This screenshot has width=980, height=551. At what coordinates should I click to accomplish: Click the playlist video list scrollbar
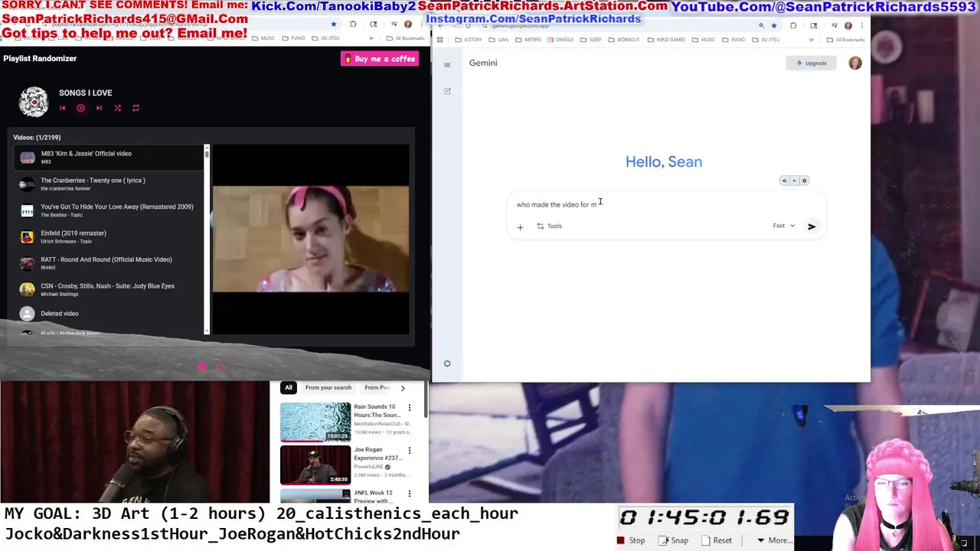point(206,239)
